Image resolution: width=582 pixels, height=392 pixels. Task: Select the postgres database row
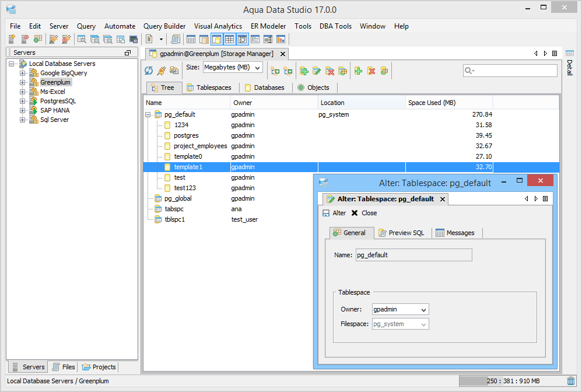coord(351,135)
